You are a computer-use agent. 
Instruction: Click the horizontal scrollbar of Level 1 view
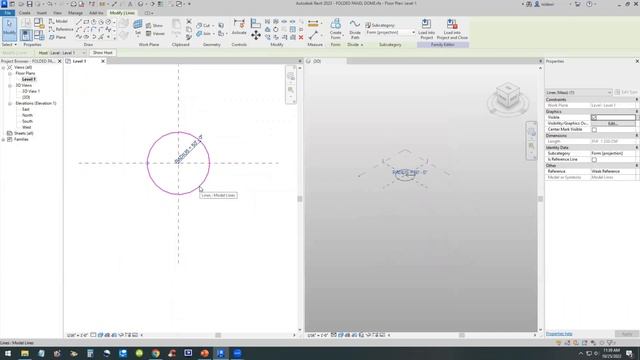click(x=218, y=335)
